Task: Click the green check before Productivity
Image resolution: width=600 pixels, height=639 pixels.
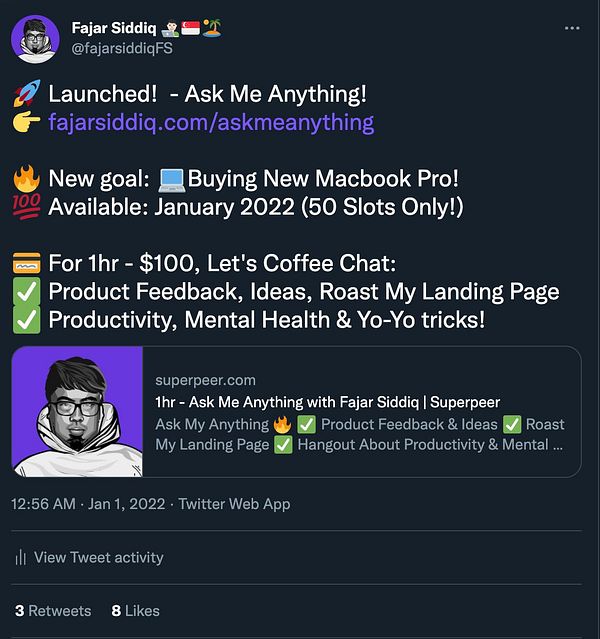Action: (x=26, y=321)
